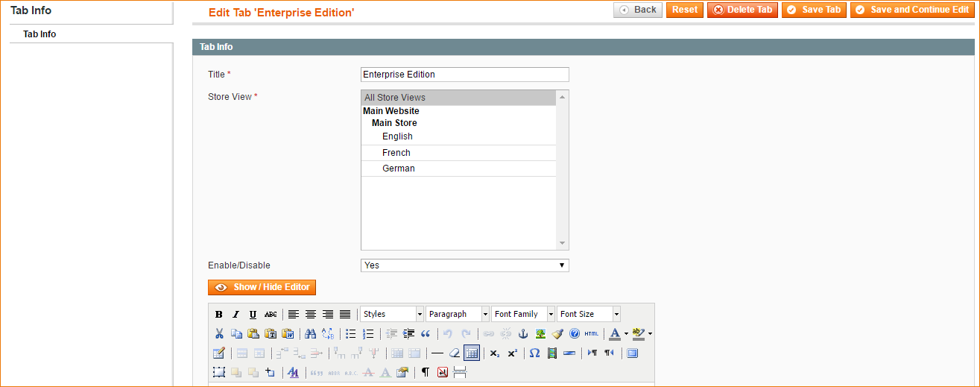980x387 pixels.
Task: Open the Find/Replace tool icon
Action: tap(328, 334)
